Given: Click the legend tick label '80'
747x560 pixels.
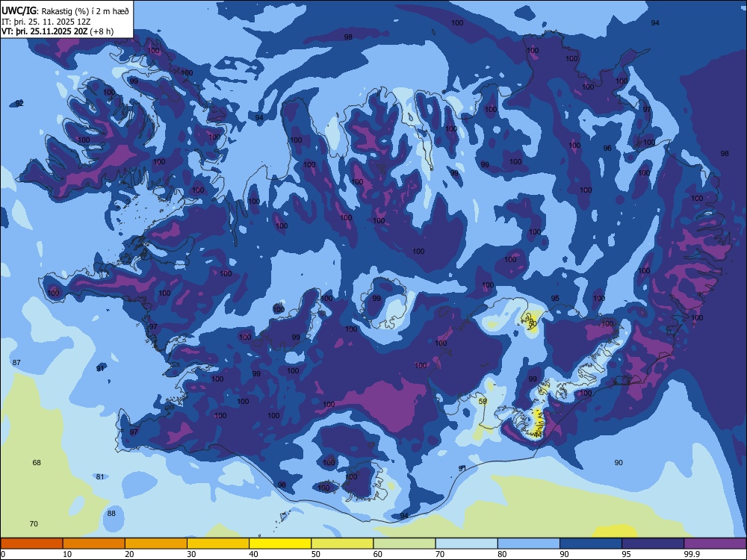Looking at the screenshot, I should [x=502, y=554].
